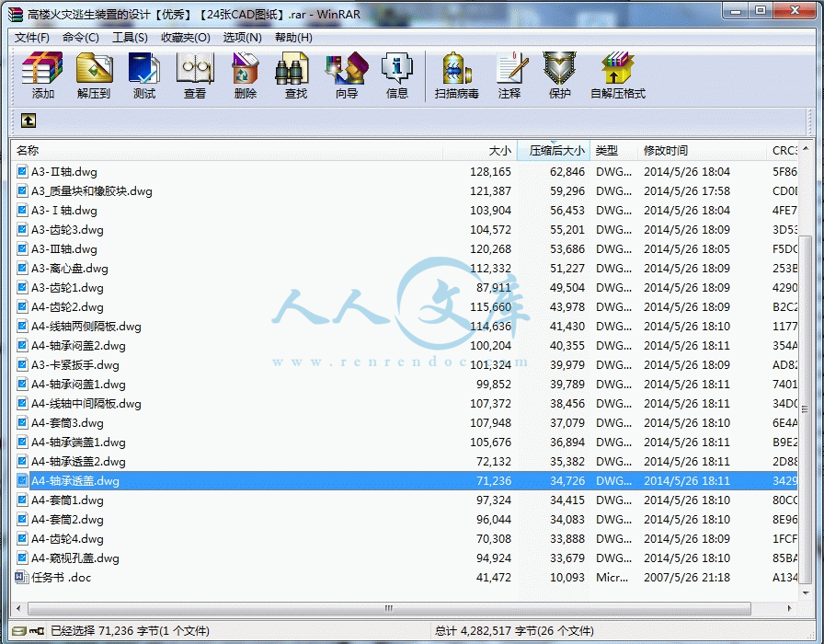Viewport: 824px width, 644px height.
Task: Click the Word icon of 任务书 .doc
Action: (21, 577)
